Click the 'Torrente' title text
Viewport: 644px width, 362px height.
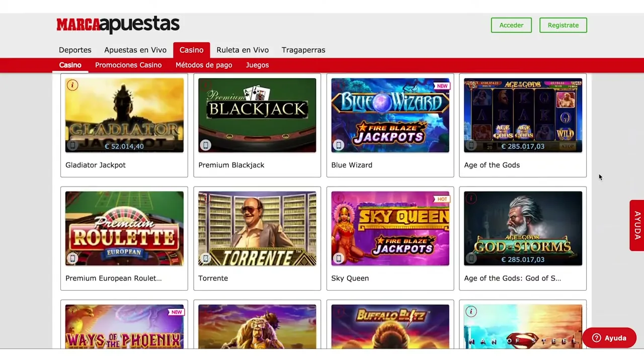click(x=213, y=278)
